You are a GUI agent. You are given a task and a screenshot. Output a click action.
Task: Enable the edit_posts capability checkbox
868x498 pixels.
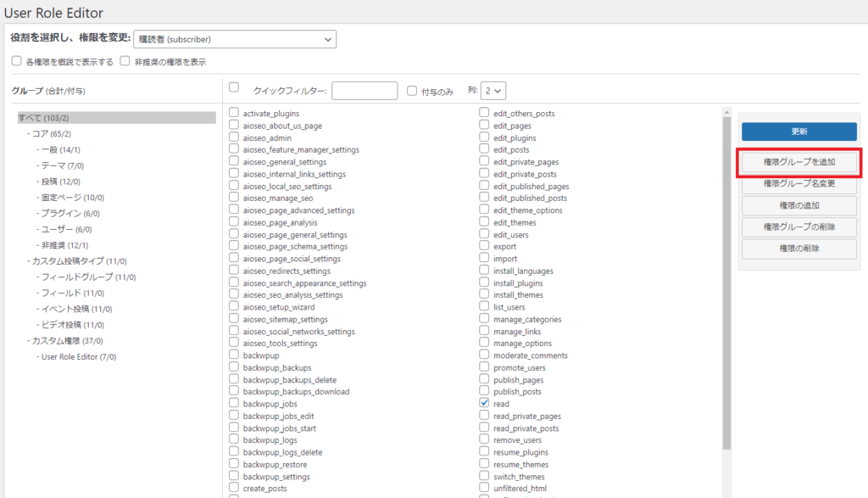click(x=484, y=149)
